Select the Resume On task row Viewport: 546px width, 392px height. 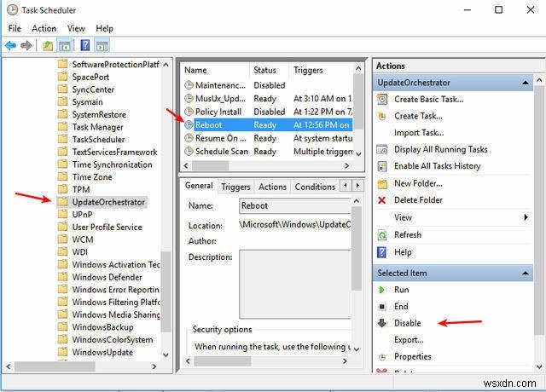[267, 138]
